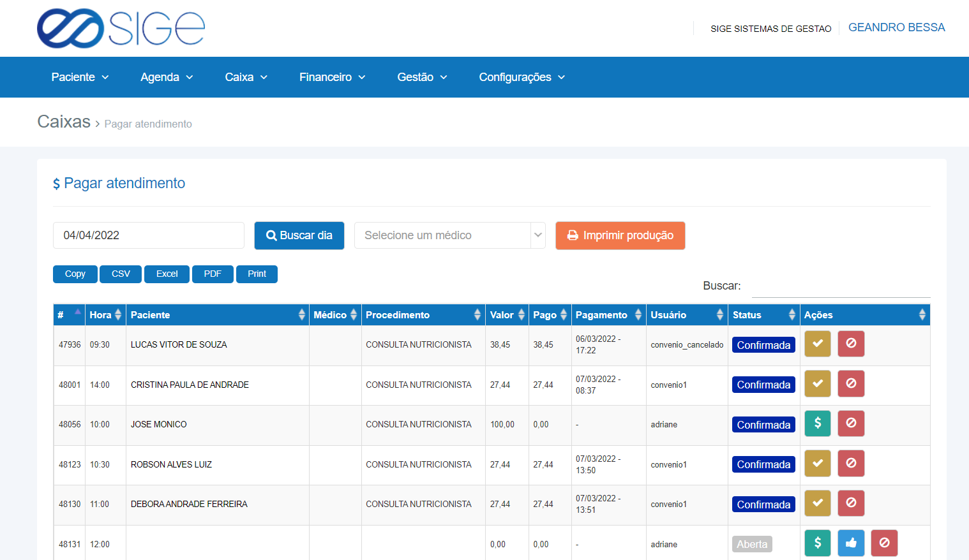This screenshot has height=560, width=969.
Task: Click checkmark action for LUCAS VITOR DE SOUZA
Action: point(817,344)
